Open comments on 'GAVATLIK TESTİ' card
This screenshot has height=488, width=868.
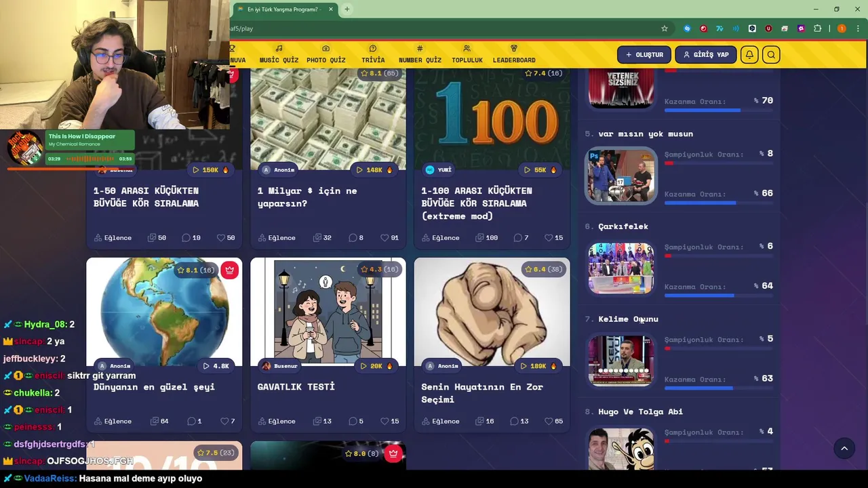tap(353, 422)
